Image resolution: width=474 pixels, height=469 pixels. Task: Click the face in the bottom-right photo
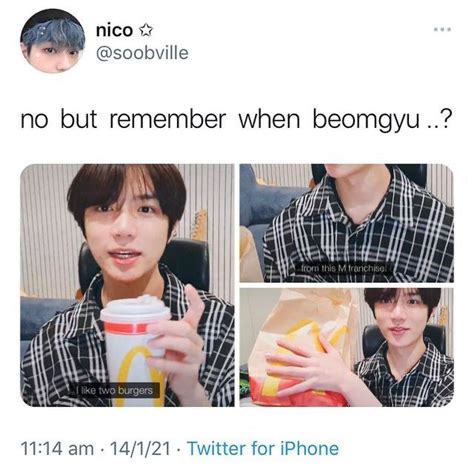coord(403,319)
